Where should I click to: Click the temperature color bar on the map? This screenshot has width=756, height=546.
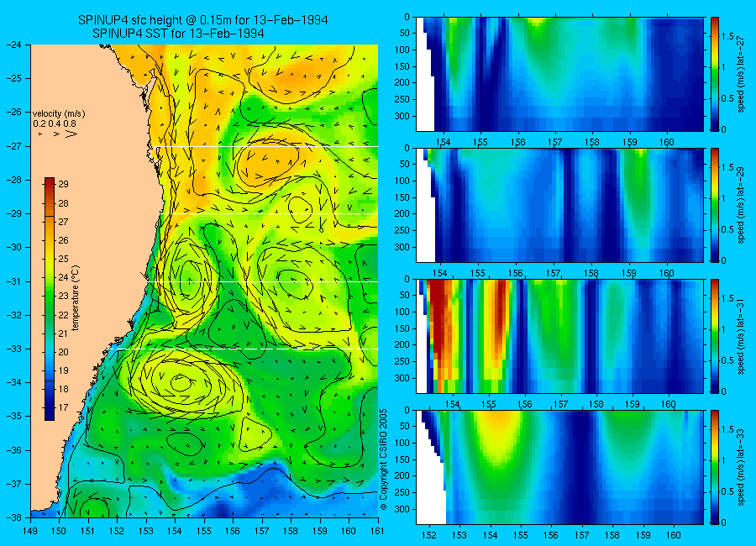50,299
